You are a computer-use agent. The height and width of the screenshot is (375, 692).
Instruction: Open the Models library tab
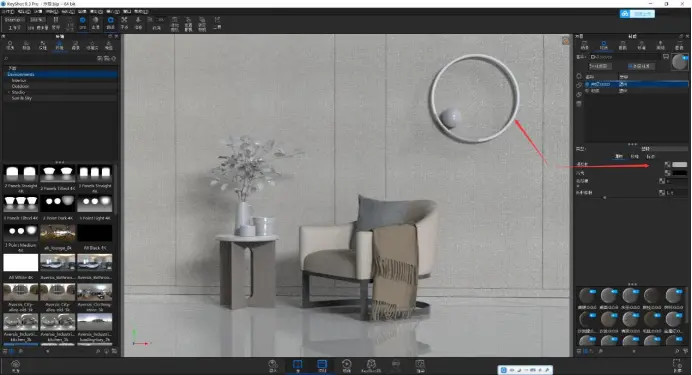point(108,45)
